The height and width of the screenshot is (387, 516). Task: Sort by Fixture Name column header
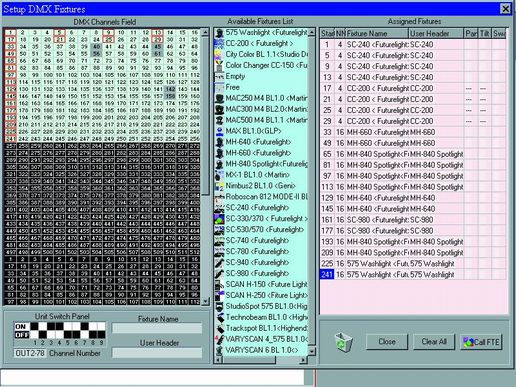click(377, 33)
